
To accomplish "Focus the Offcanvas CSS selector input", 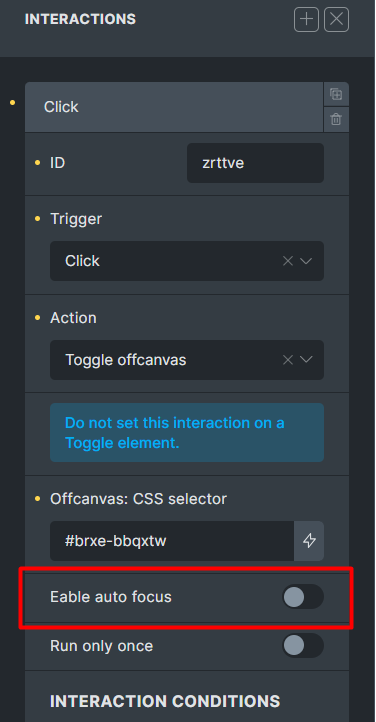I will coord(172,541).
